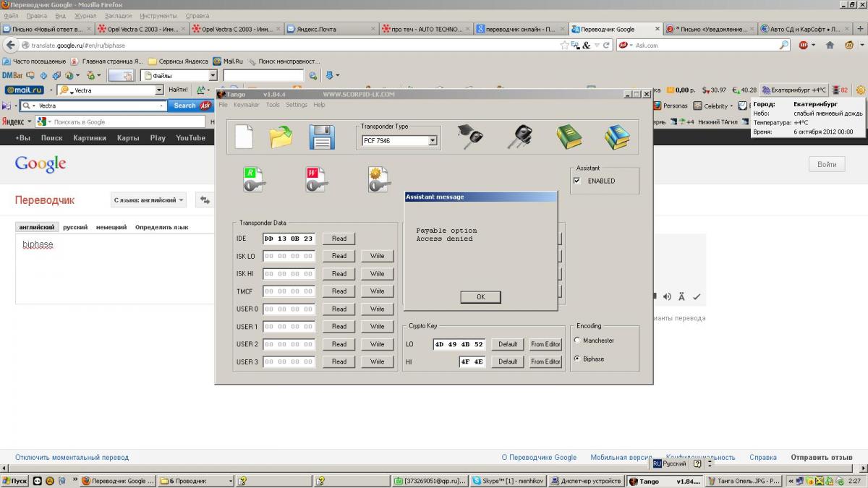Click the key with gear icon
868x488 pixels.
point(379,180)
